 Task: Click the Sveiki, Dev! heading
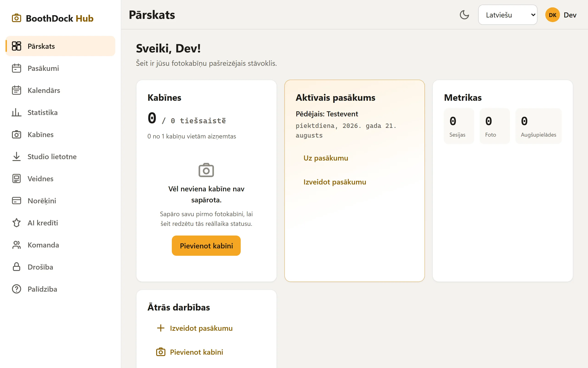(168, 48)
